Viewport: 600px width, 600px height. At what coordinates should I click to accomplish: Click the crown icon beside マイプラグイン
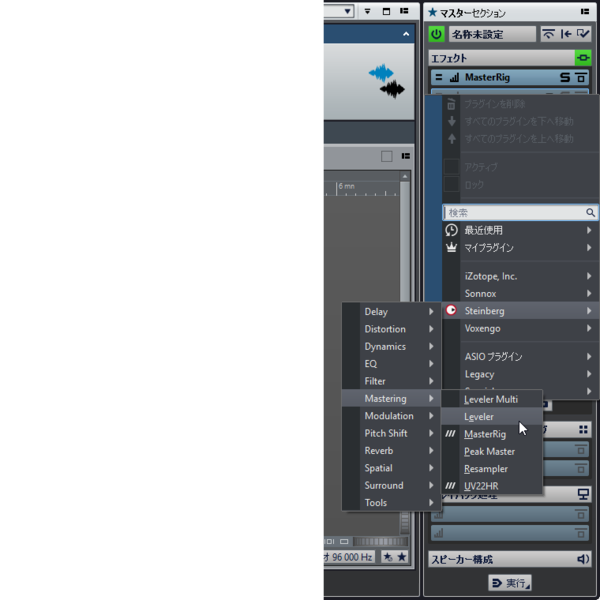452,248
